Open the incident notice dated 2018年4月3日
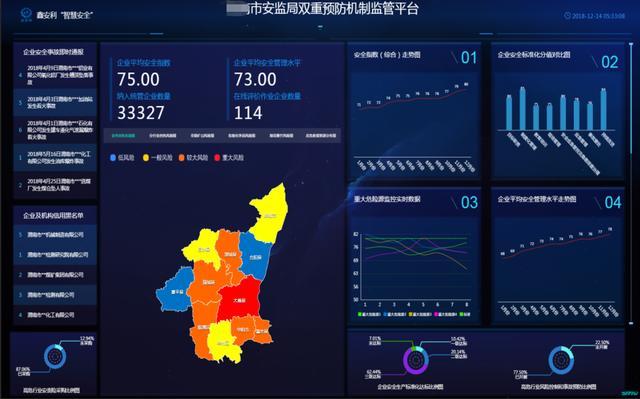Image resolution: width=640 pixels, height=399 pixels. tap(55, 102)
